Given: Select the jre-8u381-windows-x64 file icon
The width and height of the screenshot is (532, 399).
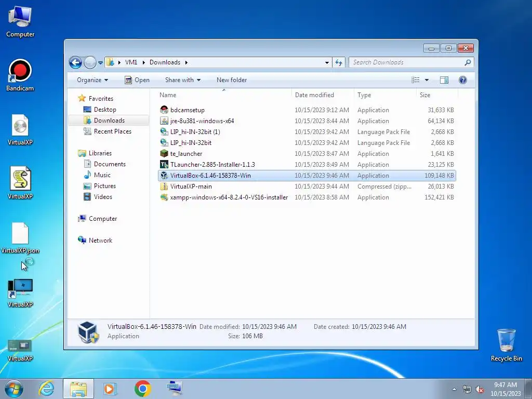Looking at the screenshot, I should coord(164,121).
